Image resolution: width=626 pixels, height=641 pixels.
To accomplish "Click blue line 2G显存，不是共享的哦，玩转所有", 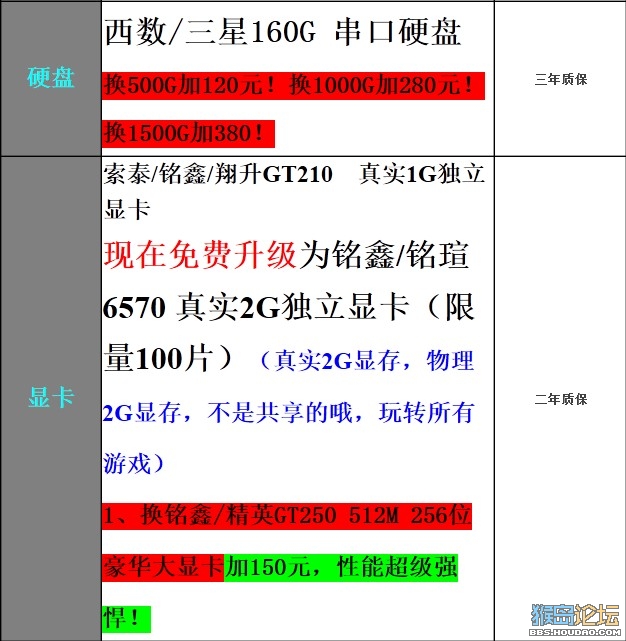I will (x=288, y=412).
